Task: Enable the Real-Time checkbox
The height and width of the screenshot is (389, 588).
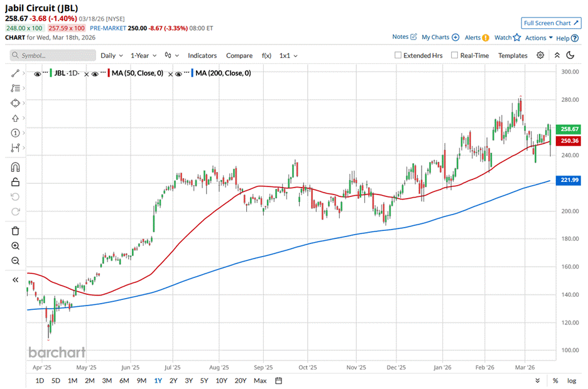Action: 454,55
